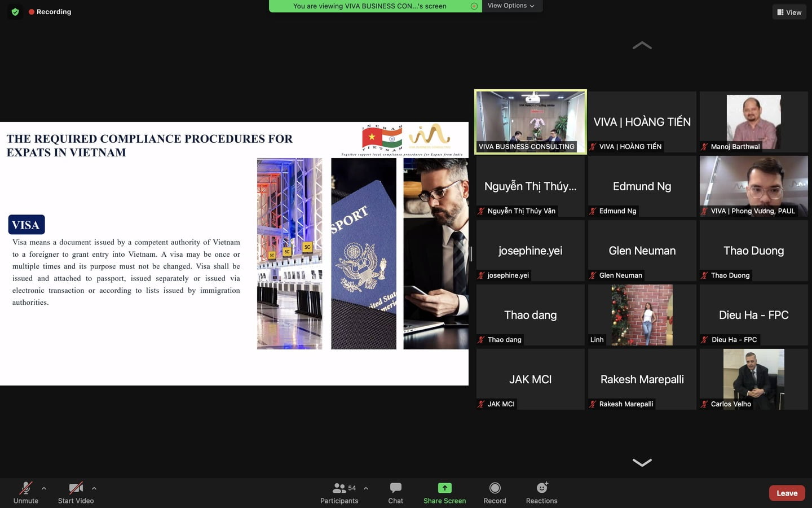The height and width of the screenshot is (508, 812).
Task: Select the Thao Duong participant tile
Action: tap(754, 251)
